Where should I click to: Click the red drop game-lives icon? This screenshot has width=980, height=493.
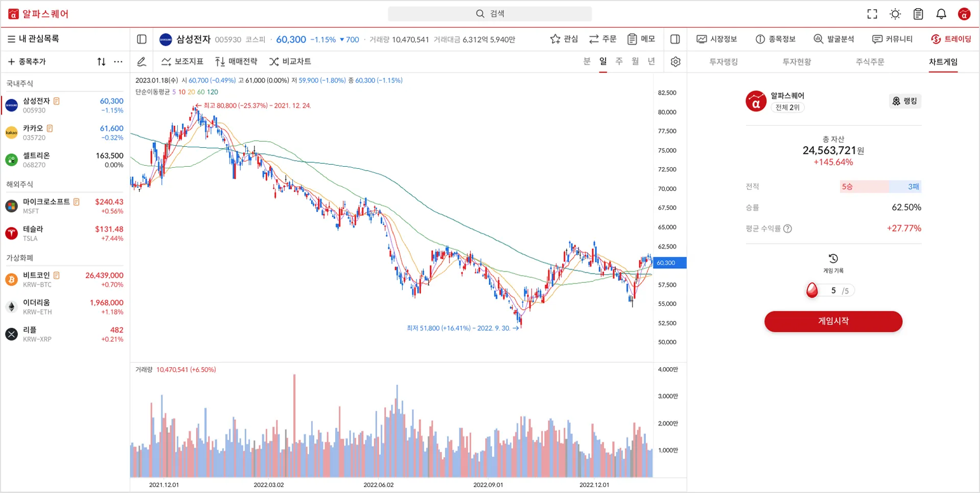pos(812,290)
